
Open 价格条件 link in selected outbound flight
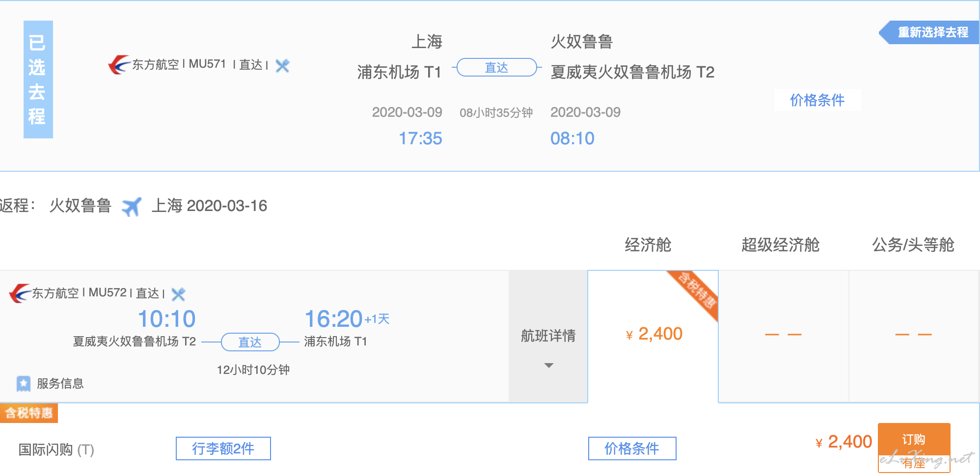coord(817,100)
